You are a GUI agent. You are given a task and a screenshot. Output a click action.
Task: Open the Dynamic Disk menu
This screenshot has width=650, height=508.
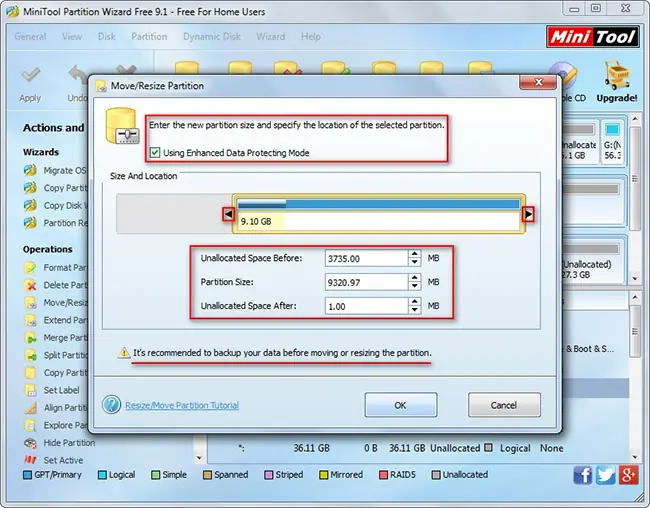[212, 36]
